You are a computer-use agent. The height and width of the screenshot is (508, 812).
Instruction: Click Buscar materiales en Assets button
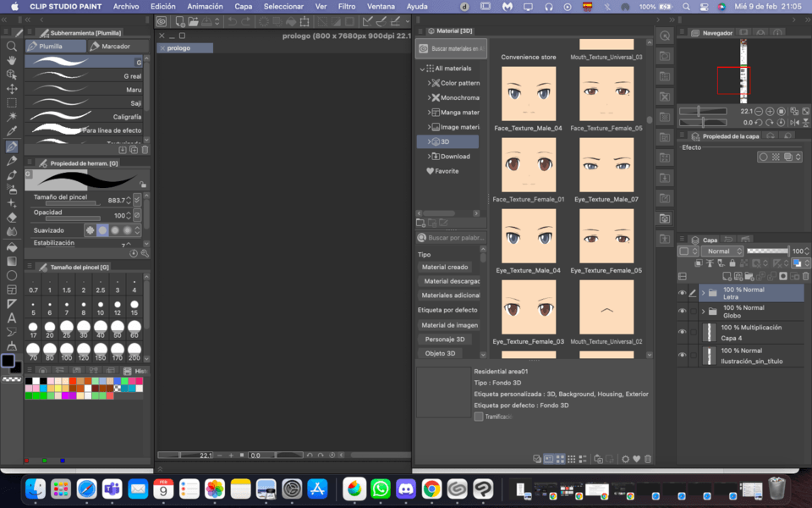[x=451, y=48]
